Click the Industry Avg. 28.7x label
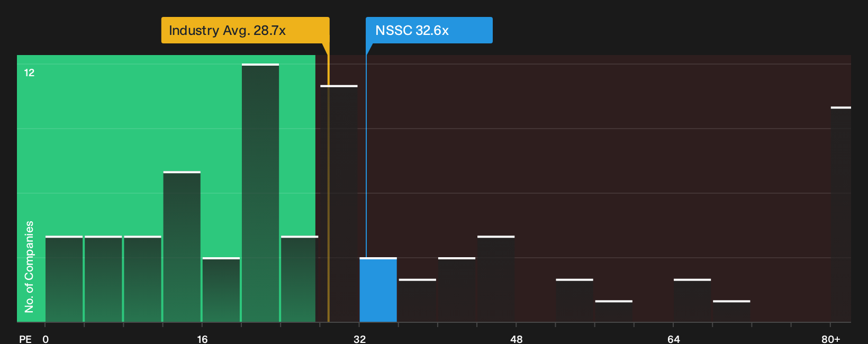Screen dimensions: 868x344 click(245, 30)
